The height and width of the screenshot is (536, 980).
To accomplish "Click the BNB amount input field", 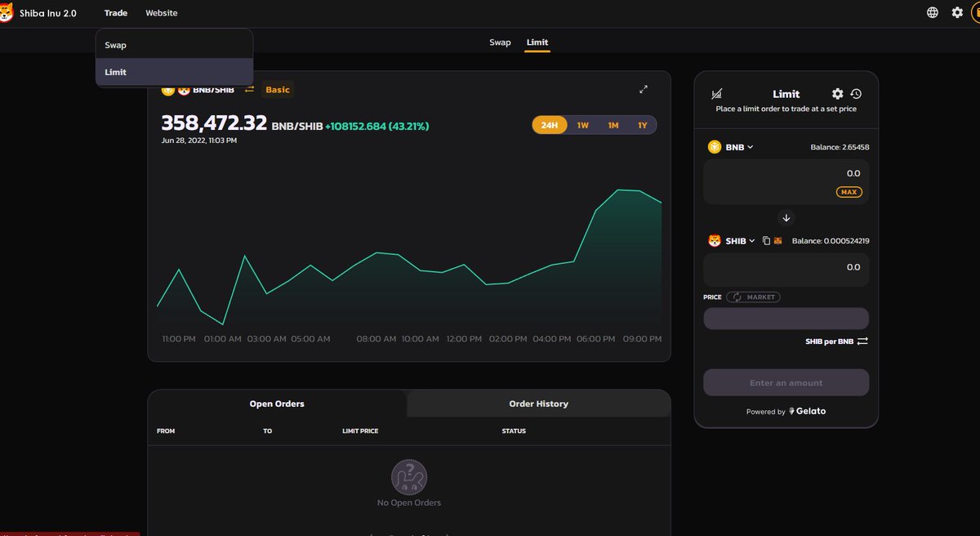I will point(786,181).
